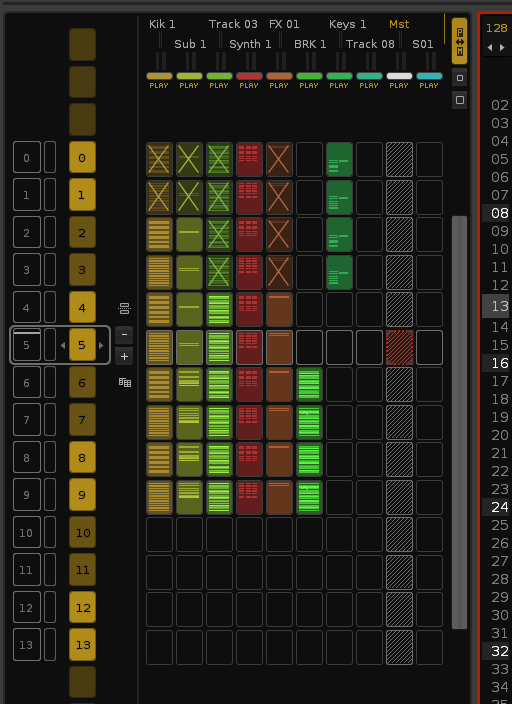Increase pattern number with right arrow on row 5
Viewport: 512px width, 704px height.
coord(101,345)
